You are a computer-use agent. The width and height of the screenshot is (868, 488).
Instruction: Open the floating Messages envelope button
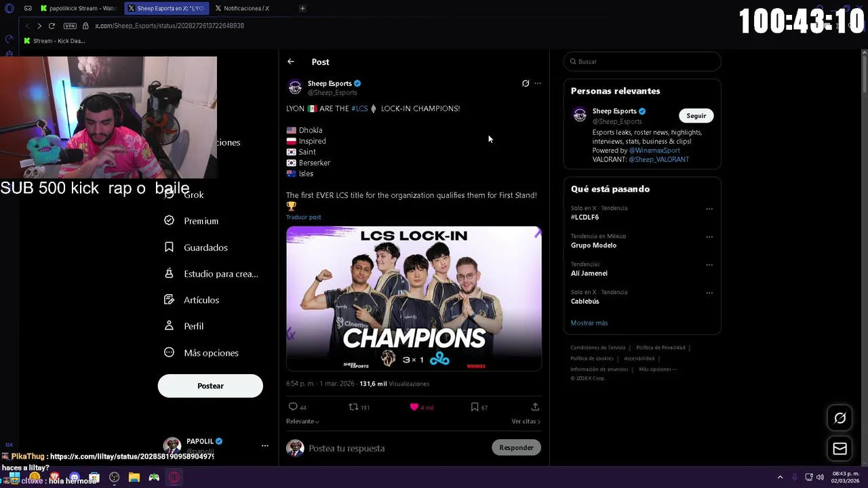tap(840, 449)
